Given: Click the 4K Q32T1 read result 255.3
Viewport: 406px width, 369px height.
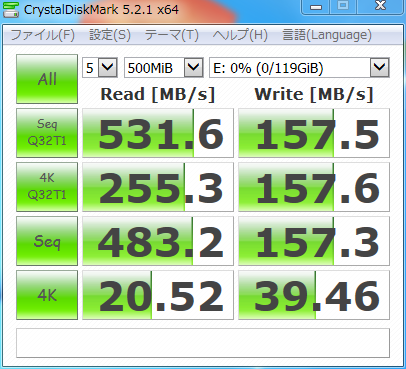Looking at the screenshot, I should [x=158, y=187].
